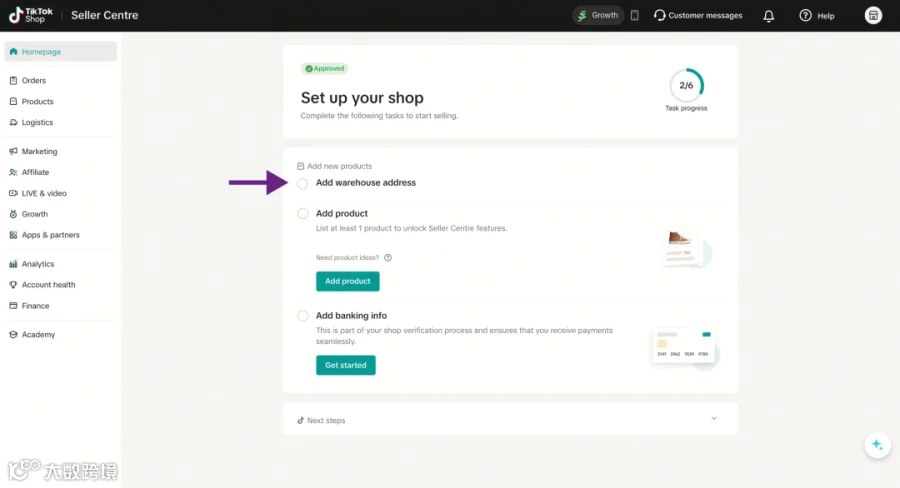Click the 2/6 task progress ring
The width and height of the screenshot is (900, 488).
[686, 86]
